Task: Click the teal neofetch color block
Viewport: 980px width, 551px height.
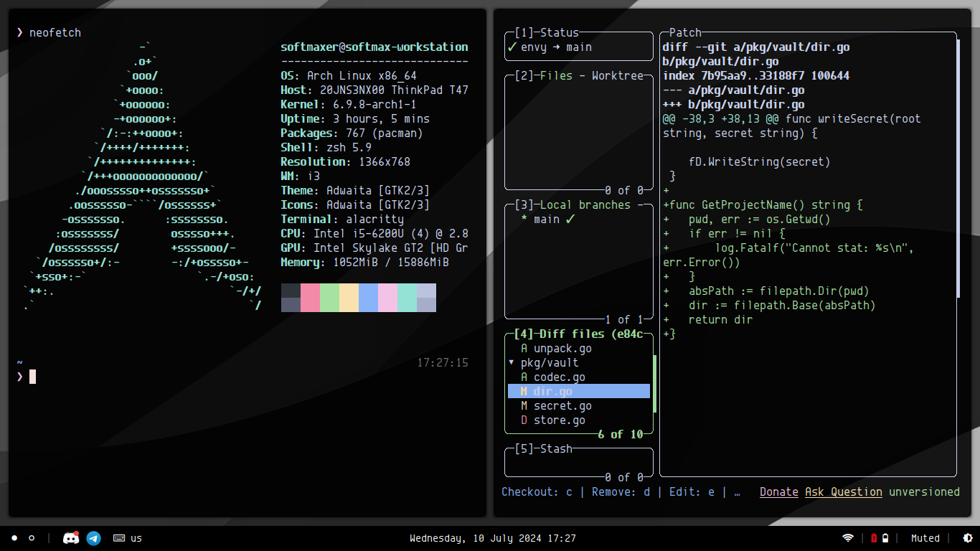Action: click(407, 298)
